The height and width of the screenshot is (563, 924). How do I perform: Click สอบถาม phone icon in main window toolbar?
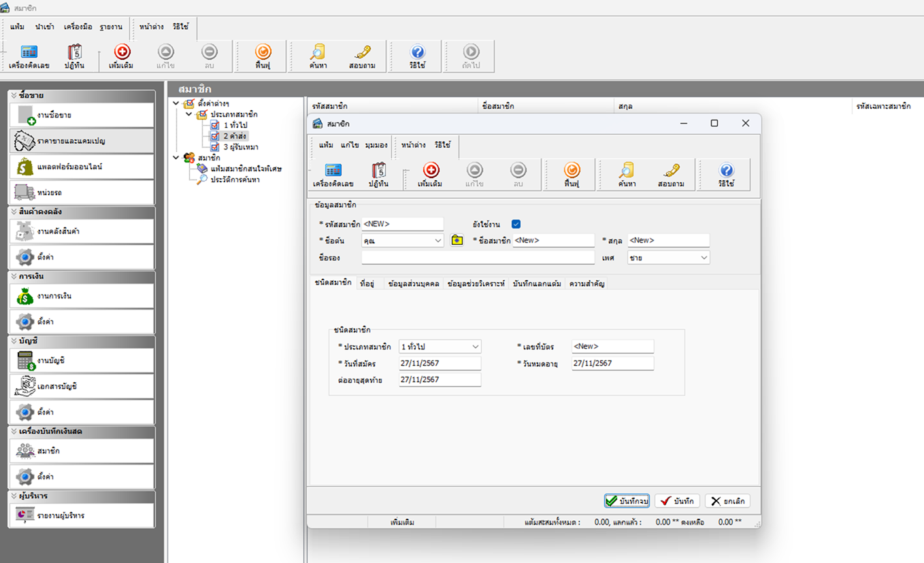362,56
